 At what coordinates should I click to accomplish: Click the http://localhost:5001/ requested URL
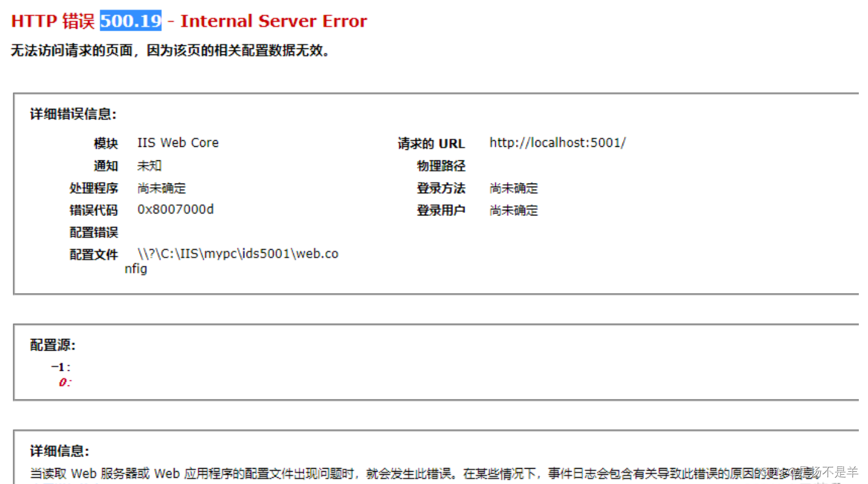coord(557,143)
